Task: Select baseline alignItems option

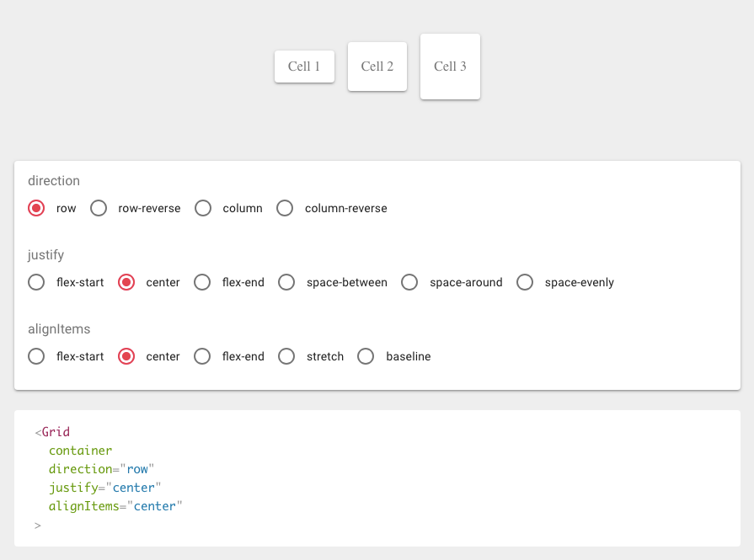Action: coord(366,356)
